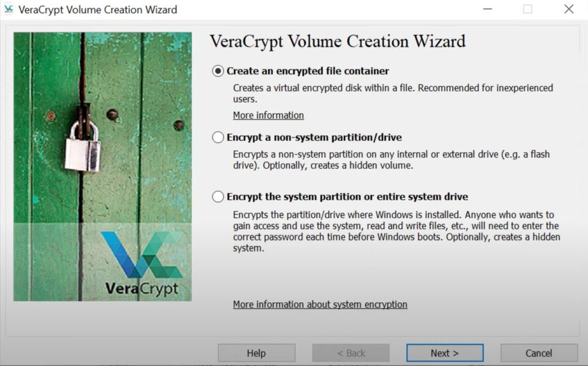
Task: Open "More information about system encryption"
Action: point(320,304)
